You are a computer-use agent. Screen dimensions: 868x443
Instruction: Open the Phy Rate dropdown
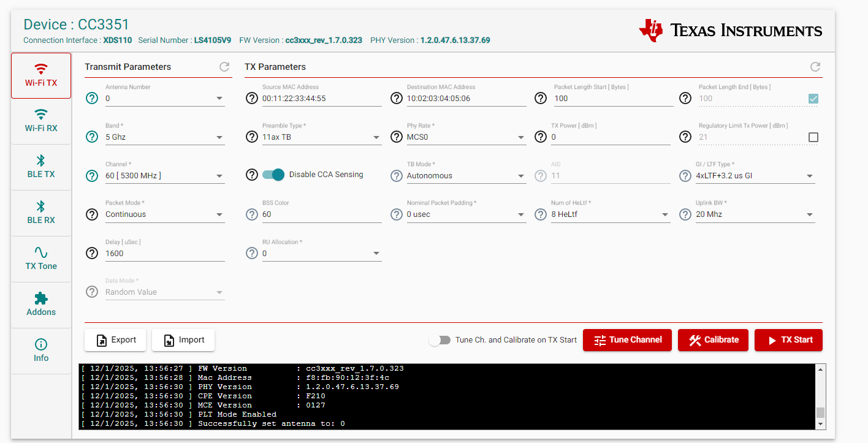coord(466,137)
